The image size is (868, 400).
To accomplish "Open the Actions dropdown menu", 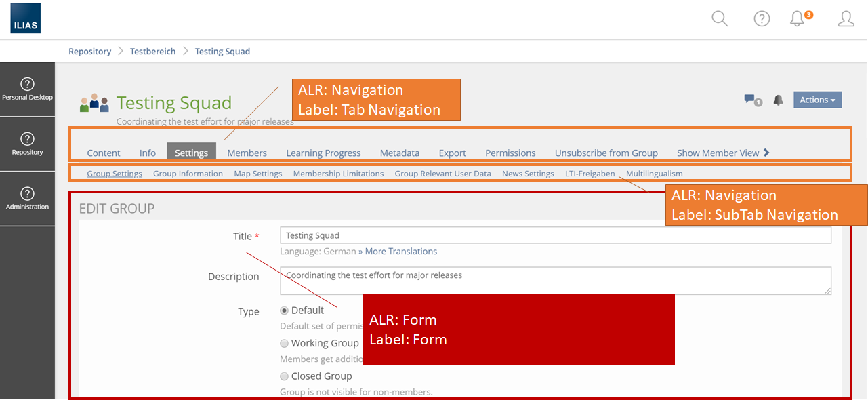I will 817,100.
